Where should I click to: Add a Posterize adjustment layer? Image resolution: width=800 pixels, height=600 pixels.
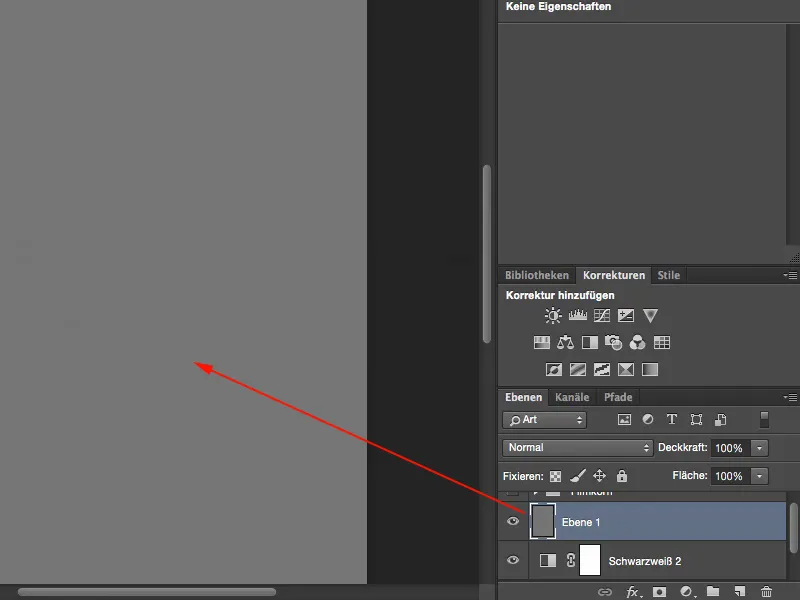coord(578,369)
